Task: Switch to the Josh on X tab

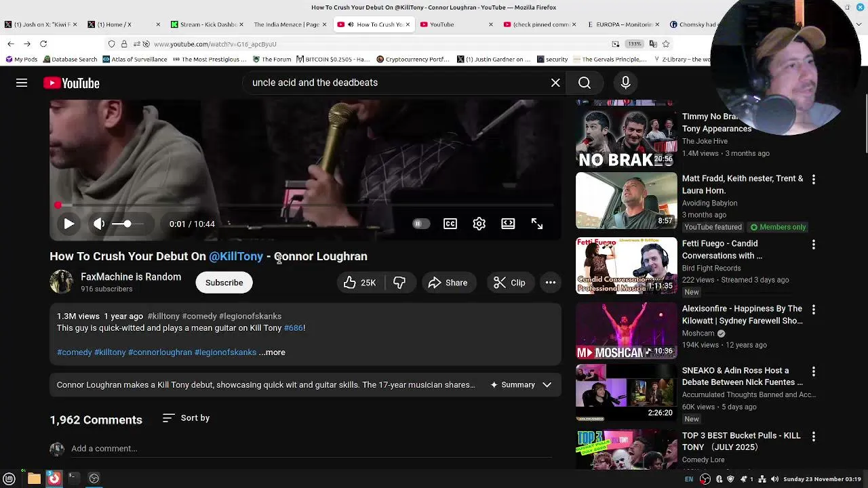Action: tap(41, 24)
